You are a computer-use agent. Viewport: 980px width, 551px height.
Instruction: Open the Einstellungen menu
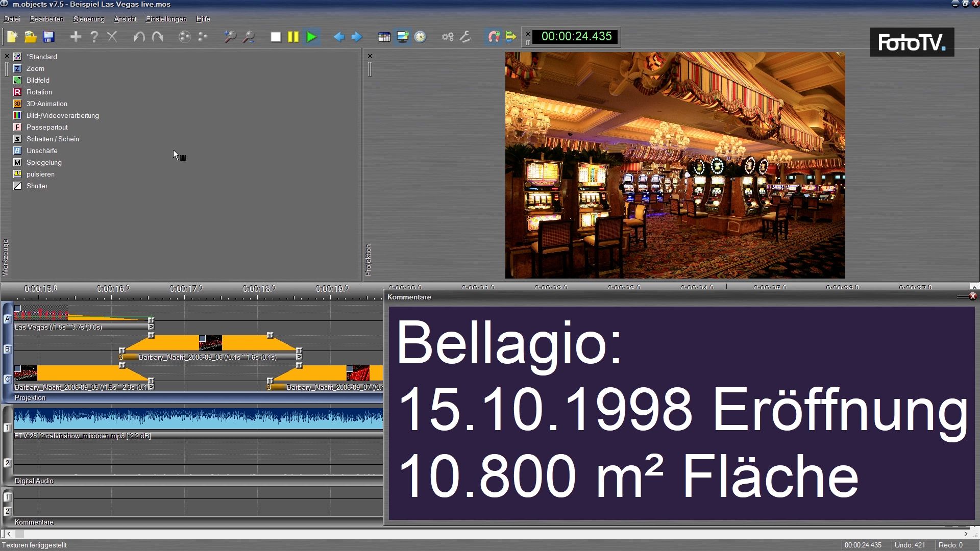(166, 19)
